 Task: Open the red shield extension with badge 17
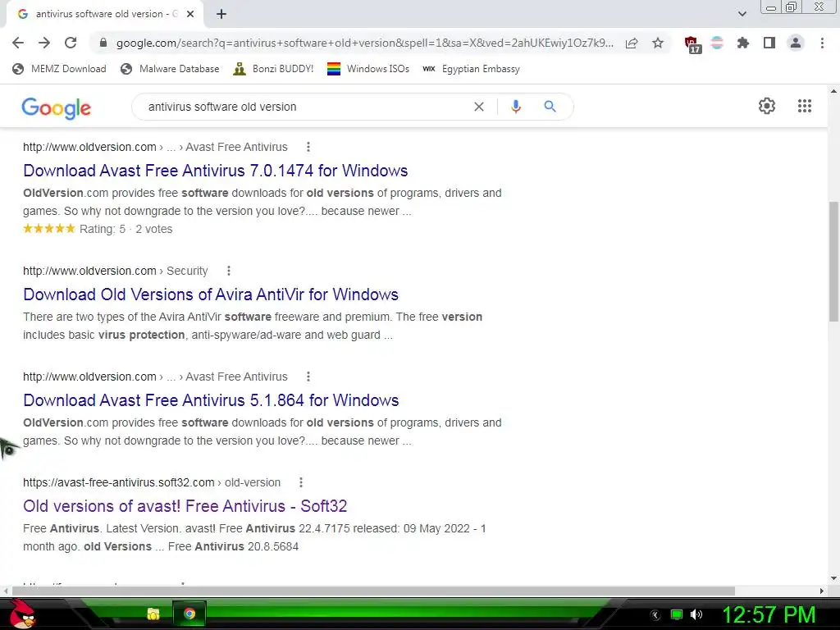(x=692, y=44)
